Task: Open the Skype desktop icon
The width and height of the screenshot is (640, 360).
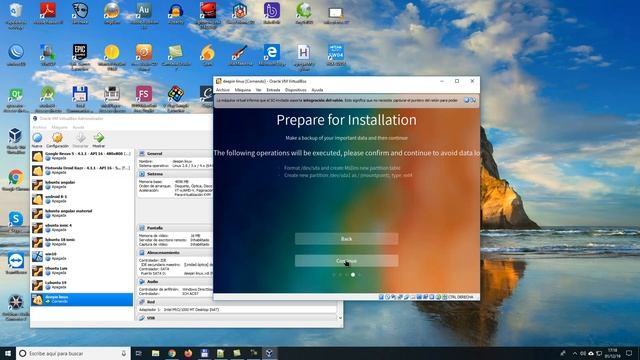Action: 16,222
